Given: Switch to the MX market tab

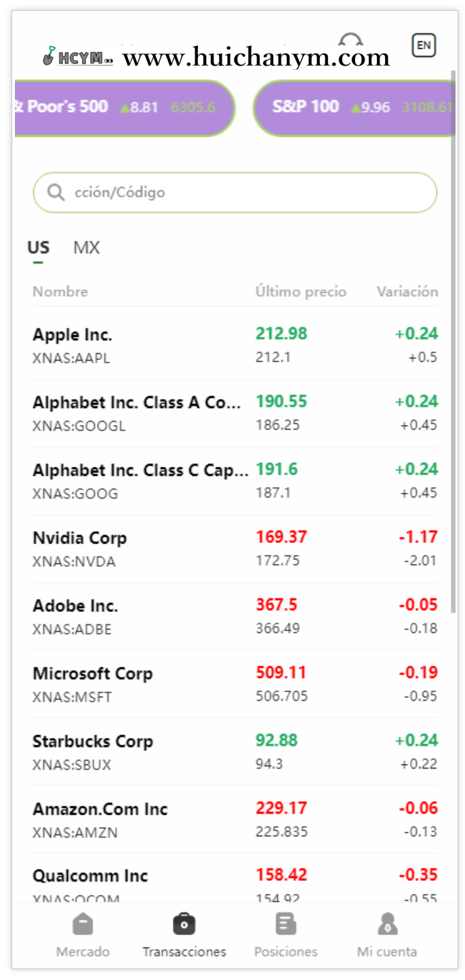Looking at the screenshot, I should click(86, 248).
